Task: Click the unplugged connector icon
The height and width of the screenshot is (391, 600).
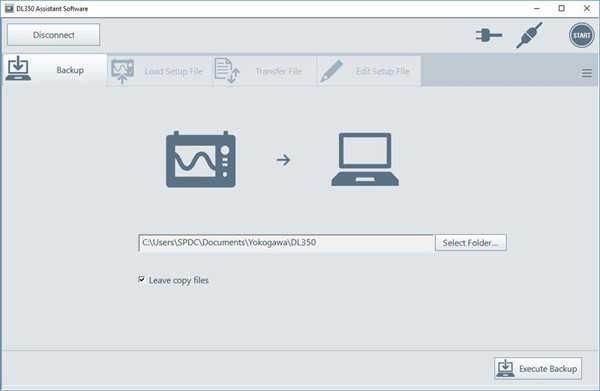Action: click(529, 35)
